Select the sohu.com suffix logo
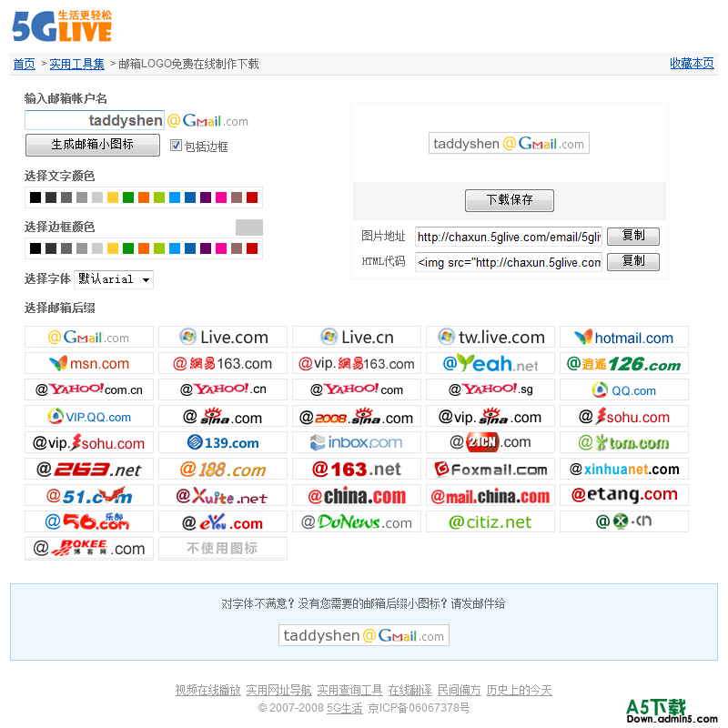 pyautogui.click(x=624, y=417)
